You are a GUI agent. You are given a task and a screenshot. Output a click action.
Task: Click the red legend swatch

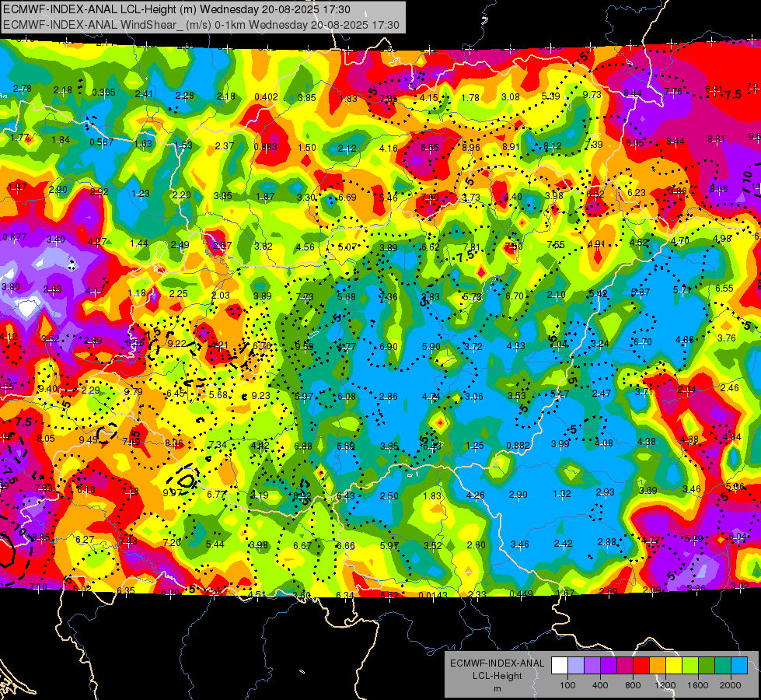[x=641, y=665]
